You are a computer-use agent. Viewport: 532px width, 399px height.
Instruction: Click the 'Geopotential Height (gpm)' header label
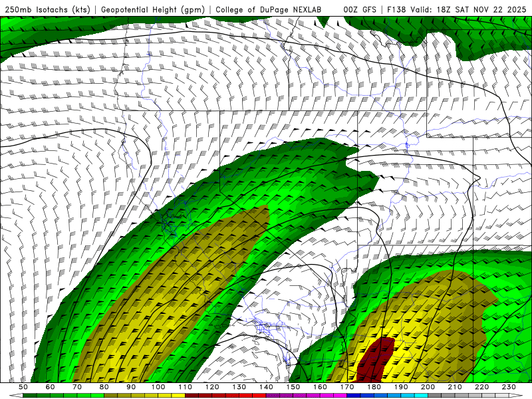(153, 9)
